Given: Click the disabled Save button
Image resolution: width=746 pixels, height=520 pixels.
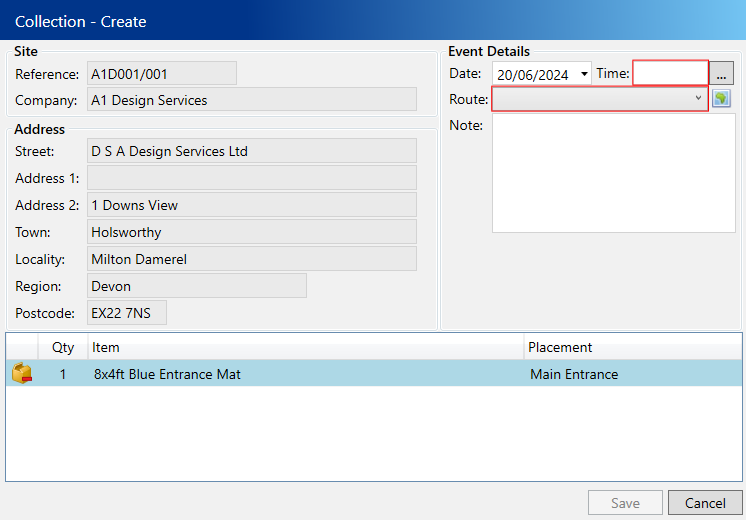Looking at the screenshot, I should point(625,503).
